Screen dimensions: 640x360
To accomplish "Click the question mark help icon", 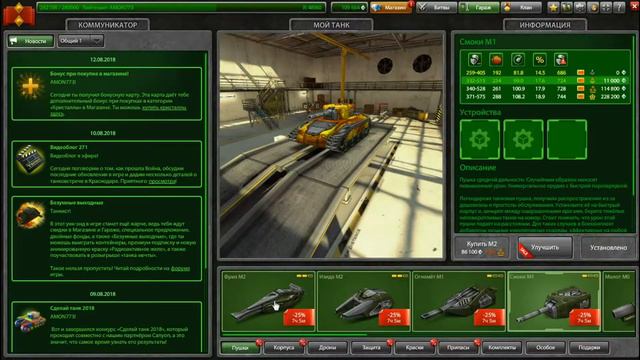I will pyautogui.click(x=619, y=7).
